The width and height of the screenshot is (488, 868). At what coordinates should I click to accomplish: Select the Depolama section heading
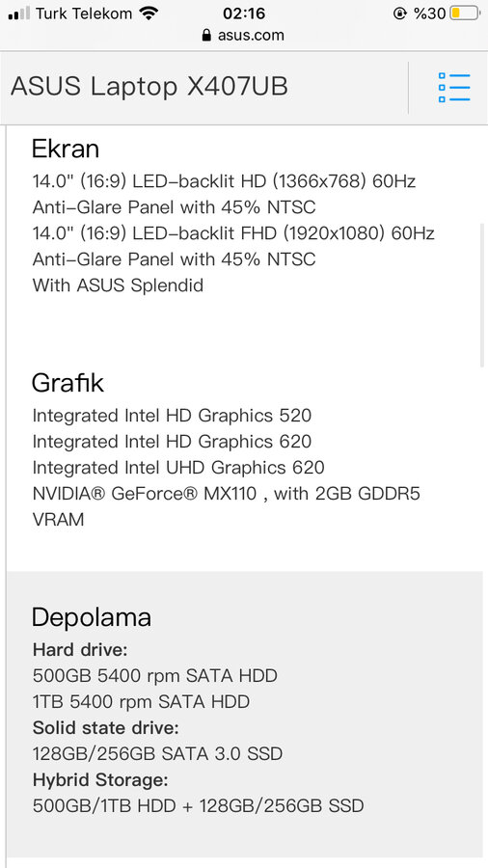(92, 617)
